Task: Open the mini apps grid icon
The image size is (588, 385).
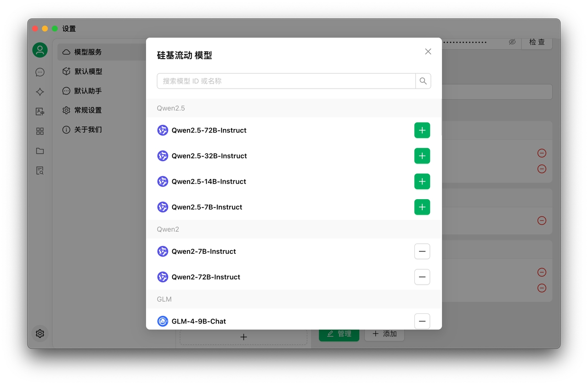Action: click(x=40, y=131)
